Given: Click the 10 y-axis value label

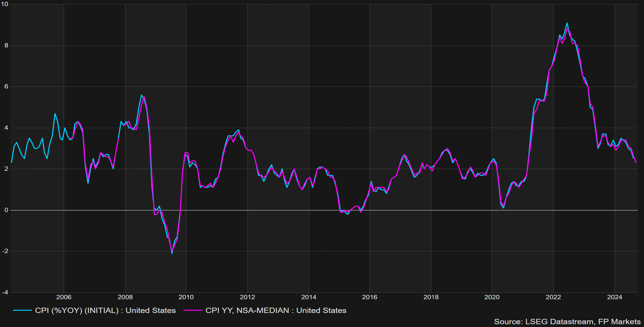Looking at the screenshot, I should tap(5, 4).
